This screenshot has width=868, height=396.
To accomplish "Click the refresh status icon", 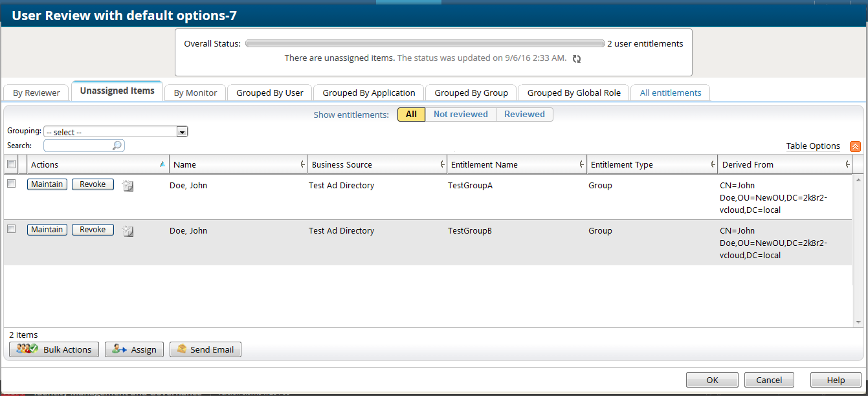I will click(x=577, y=59).
